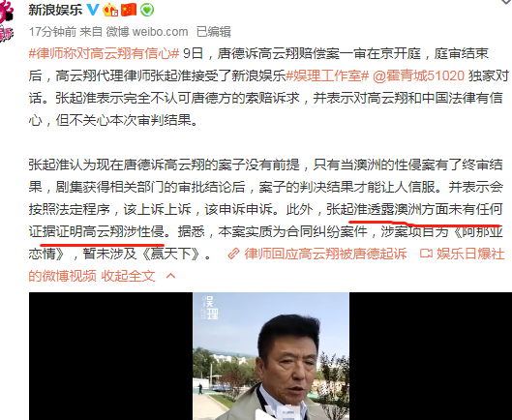Viewport: 512px width, 420px height.
Task: Open the 新浪娱乐 profile avatar
Action: click(6, 21)
